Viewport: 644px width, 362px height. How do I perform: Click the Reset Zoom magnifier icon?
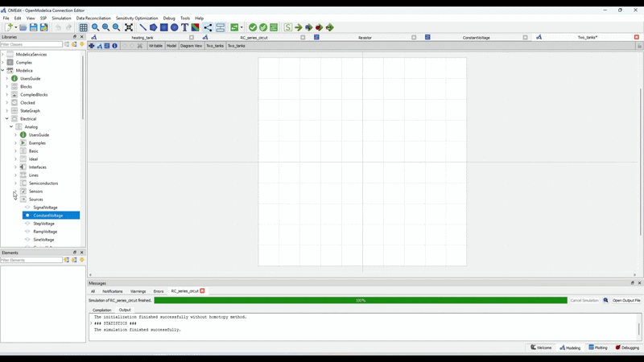click(95, 27)
